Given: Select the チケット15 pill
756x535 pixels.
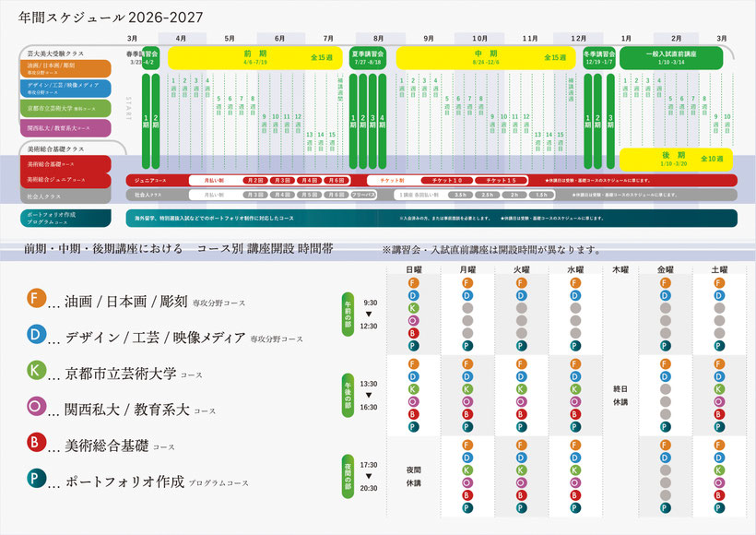Looking at the screenshot, I should tap(501, 181).
